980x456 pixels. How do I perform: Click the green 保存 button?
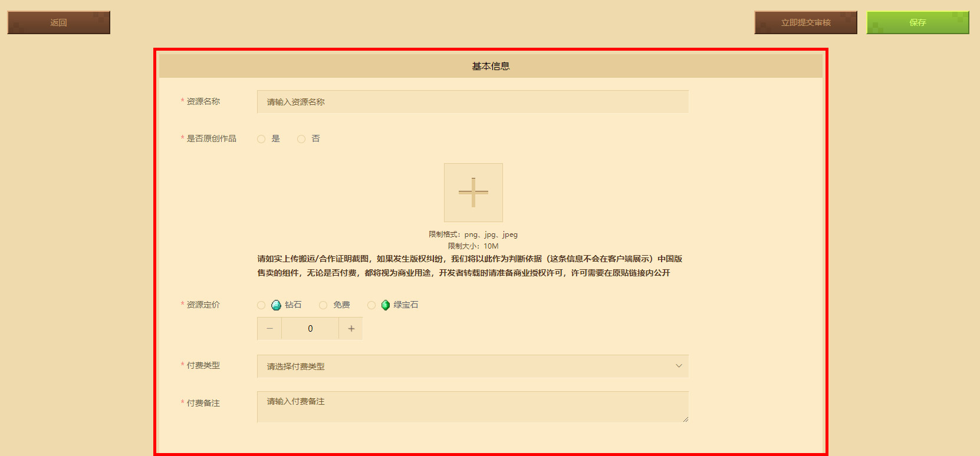[x=917, y=22]
